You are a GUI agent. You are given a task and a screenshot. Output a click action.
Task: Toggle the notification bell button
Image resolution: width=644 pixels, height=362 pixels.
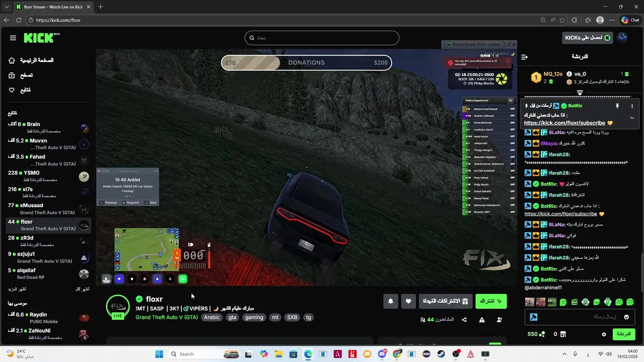tap(390, 301)
